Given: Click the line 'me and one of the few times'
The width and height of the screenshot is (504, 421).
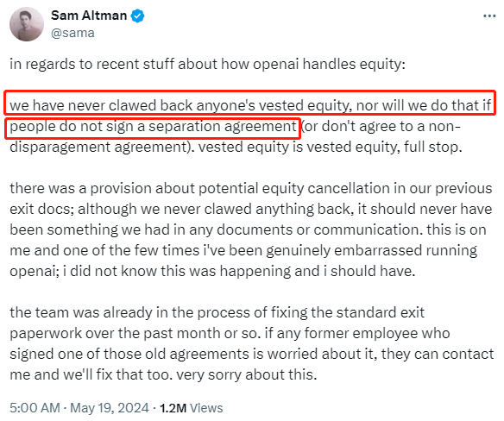Looking at the screenshot, I should click(243, 251).
